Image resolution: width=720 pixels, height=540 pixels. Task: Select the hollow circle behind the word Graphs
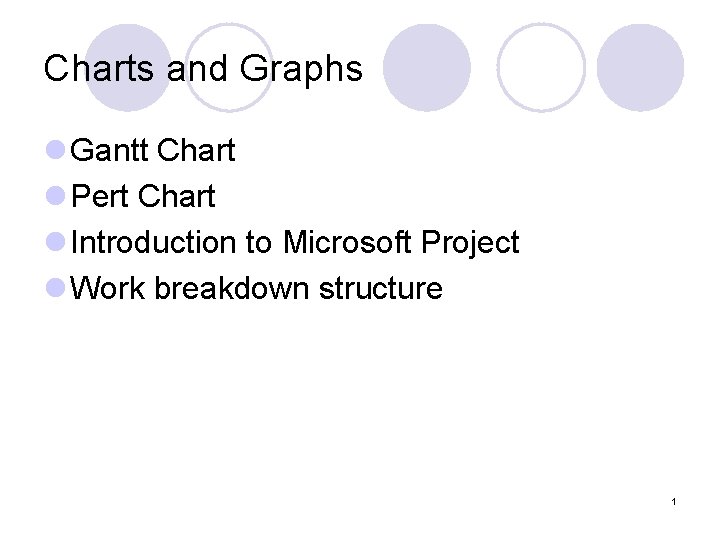[230, 66]
